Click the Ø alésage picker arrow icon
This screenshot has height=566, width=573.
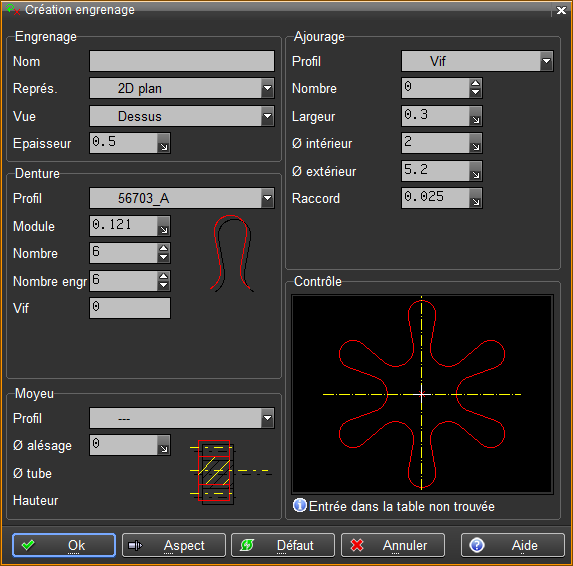[164, 445]
